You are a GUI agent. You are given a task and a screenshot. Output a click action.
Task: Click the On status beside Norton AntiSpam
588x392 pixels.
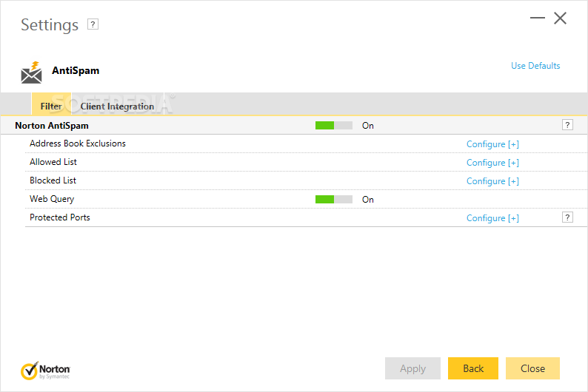coord(368,126)
